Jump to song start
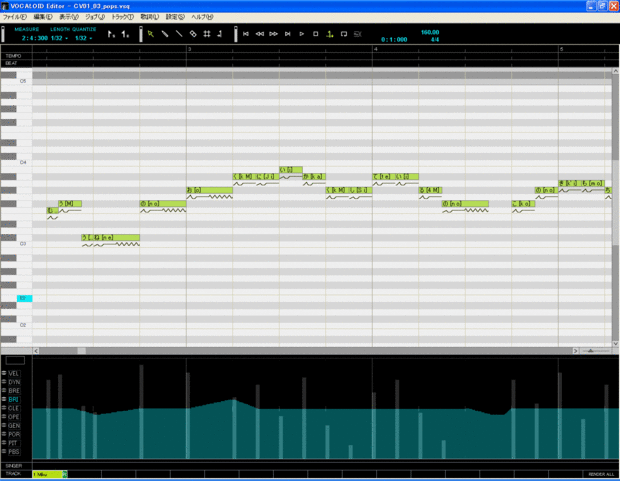 (246, 34)
